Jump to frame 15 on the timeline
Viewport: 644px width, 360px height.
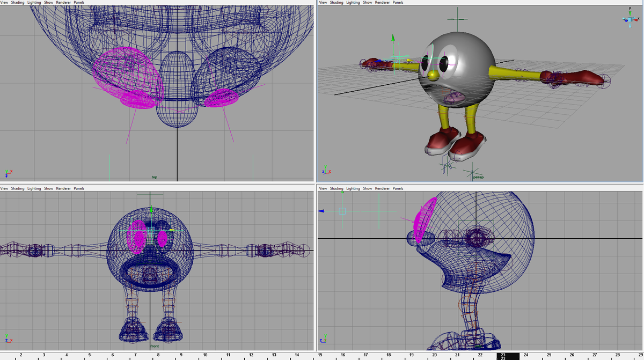pyautogui.click(x=320, y=355)
